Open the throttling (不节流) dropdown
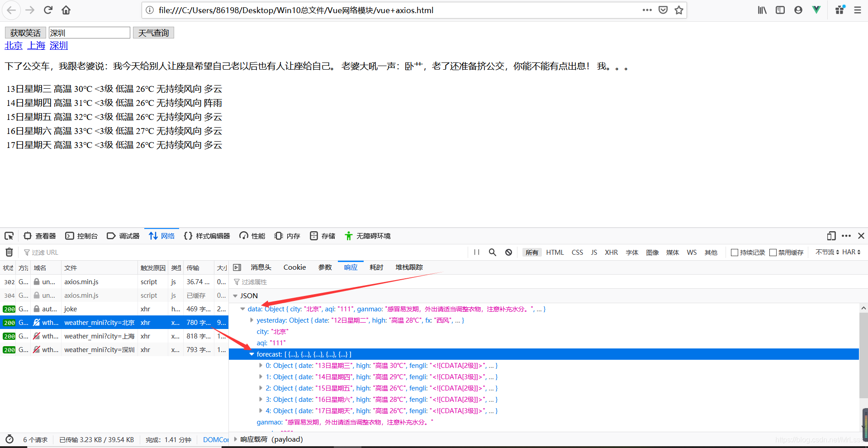 [827, 252]
